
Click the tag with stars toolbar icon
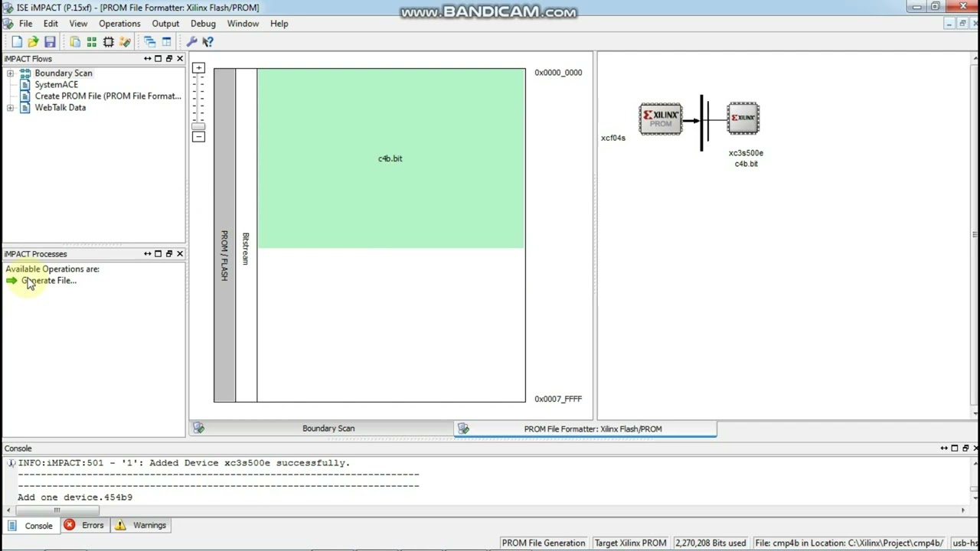[126, 42]
